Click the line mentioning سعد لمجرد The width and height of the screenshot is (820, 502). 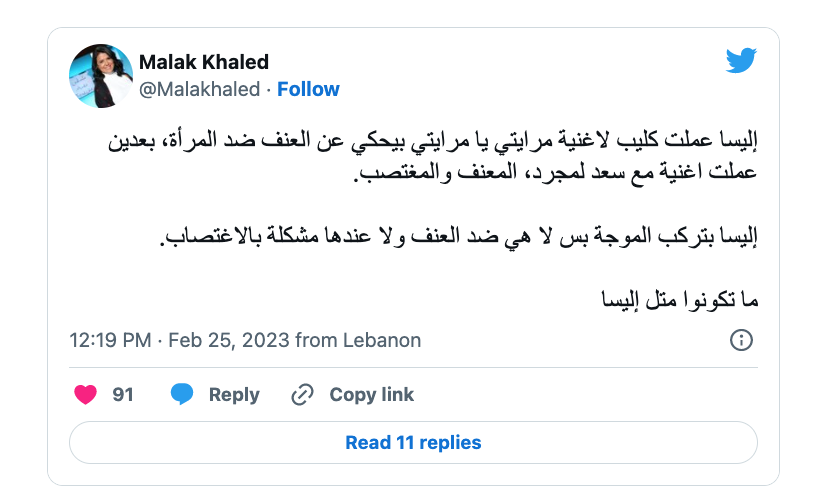tap(555, 172)
